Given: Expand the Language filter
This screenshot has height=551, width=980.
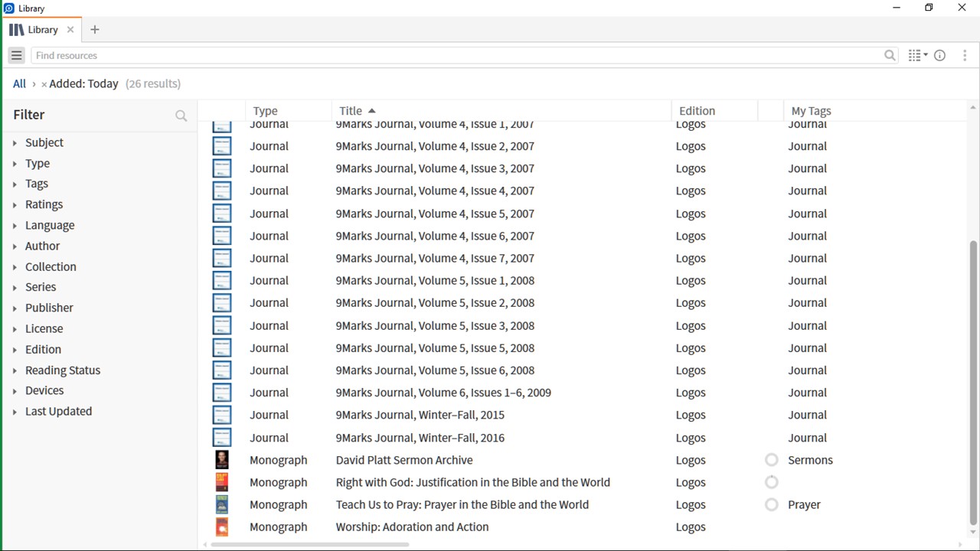Looking at the screenshot, I should [x=15, y=226].
